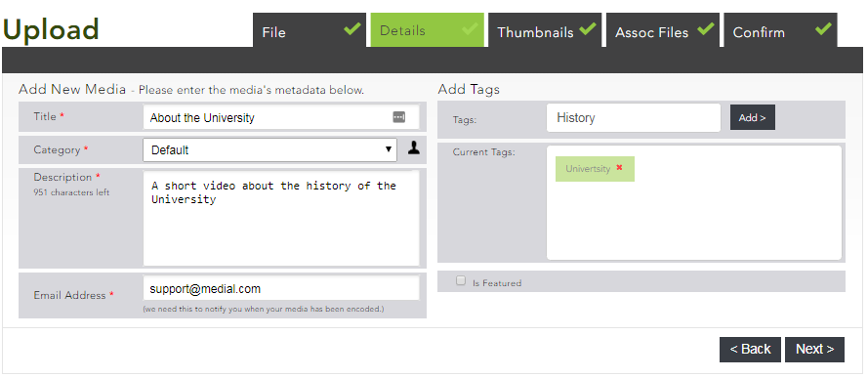
Task: Click the 'Add New Media' heading
Action: click(x=72, y=90)
